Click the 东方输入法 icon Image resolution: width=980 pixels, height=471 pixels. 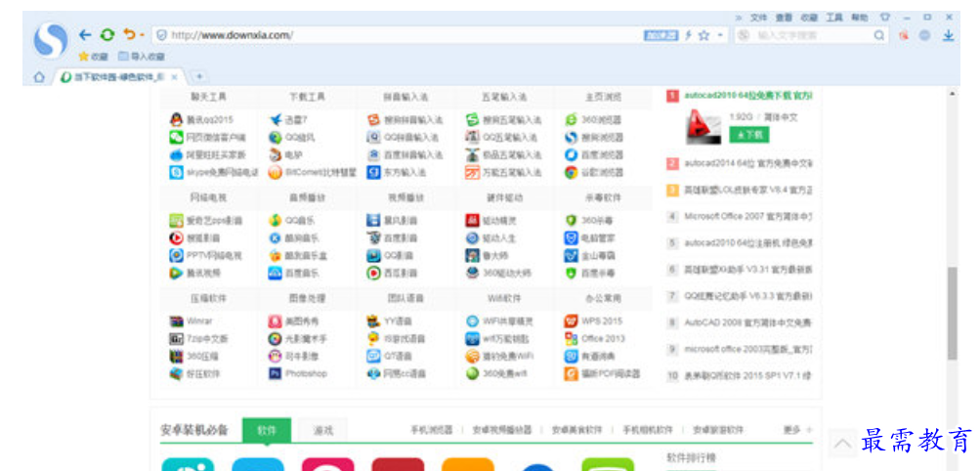(x=374, y=172)
